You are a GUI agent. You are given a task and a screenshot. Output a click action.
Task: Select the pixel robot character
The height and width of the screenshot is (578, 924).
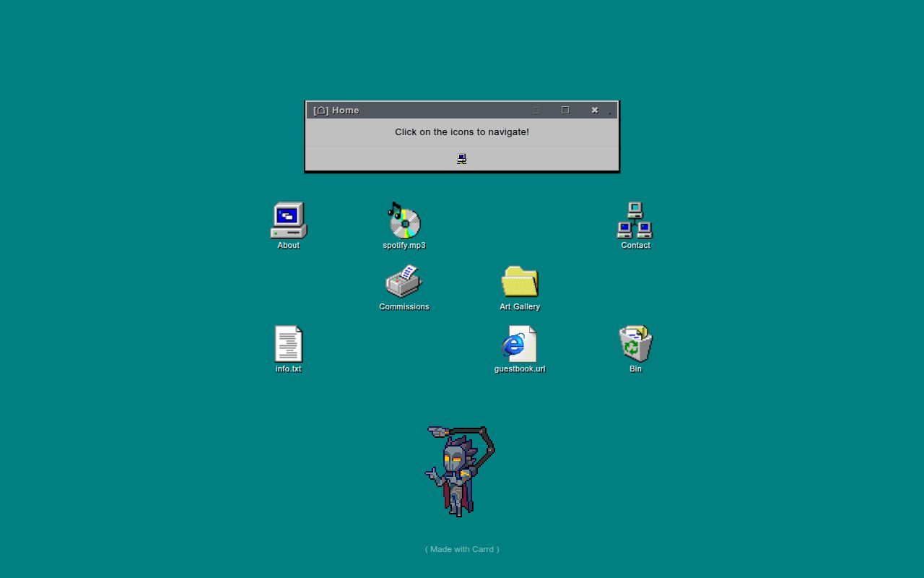coord(460,470)
